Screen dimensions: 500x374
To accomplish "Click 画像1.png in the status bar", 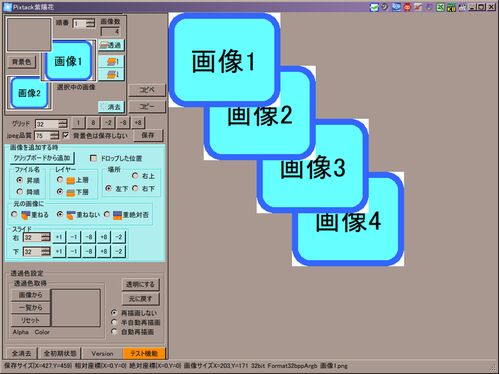I will 334,366.
